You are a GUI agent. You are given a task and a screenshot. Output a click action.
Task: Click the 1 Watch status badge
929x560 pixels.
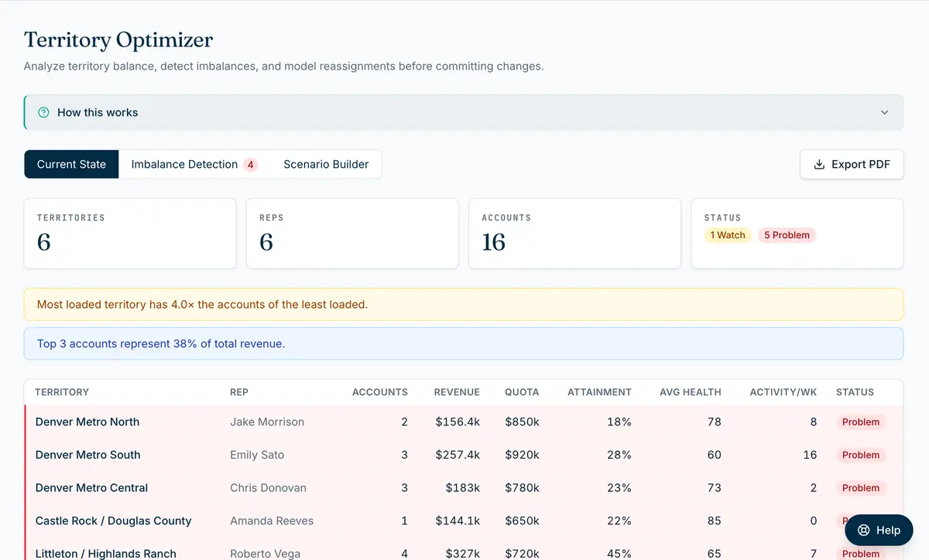728,235
